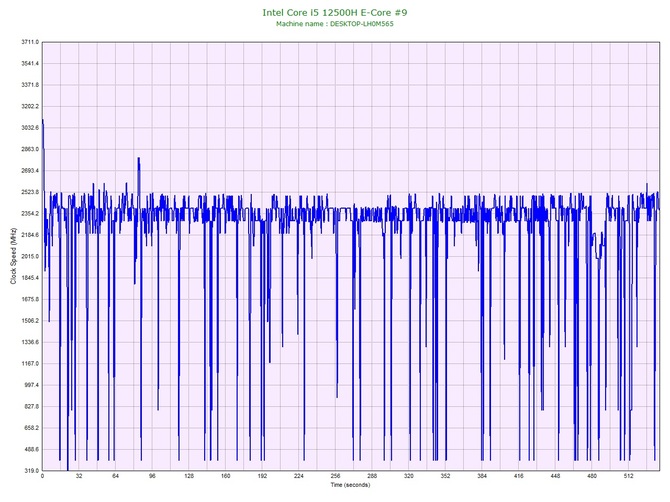Click the 320 tick on time axis

tap(409, 476)
